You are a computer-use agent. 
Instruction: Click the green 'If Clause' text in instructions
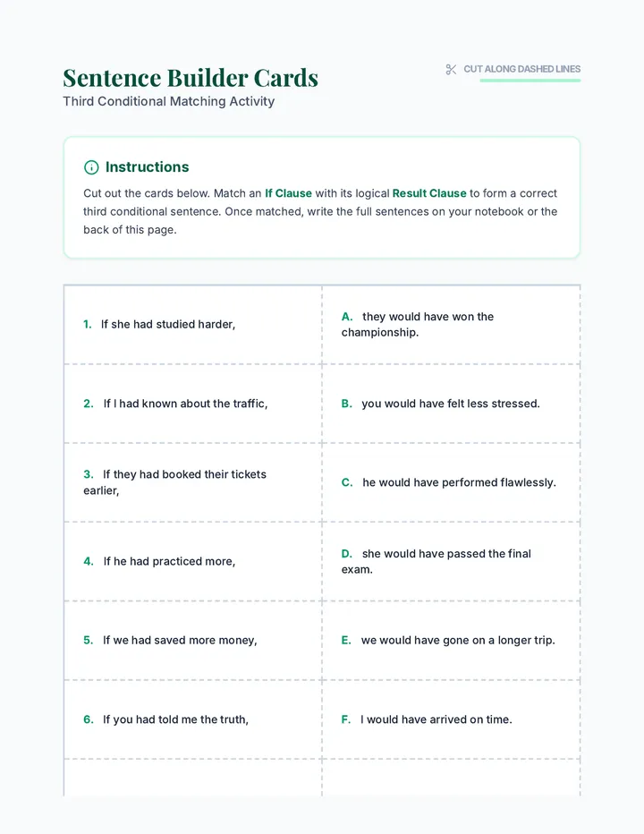tap(288, 193)
